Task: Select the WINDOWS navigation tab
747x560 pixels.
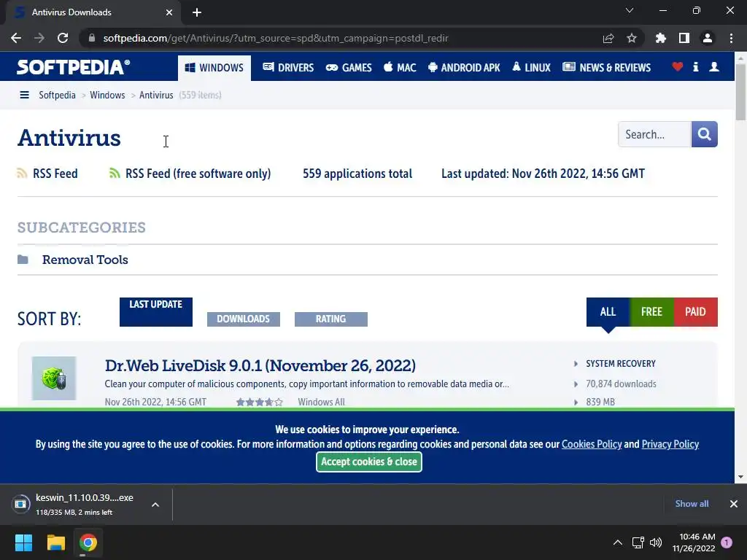Action: click(214, 68)
